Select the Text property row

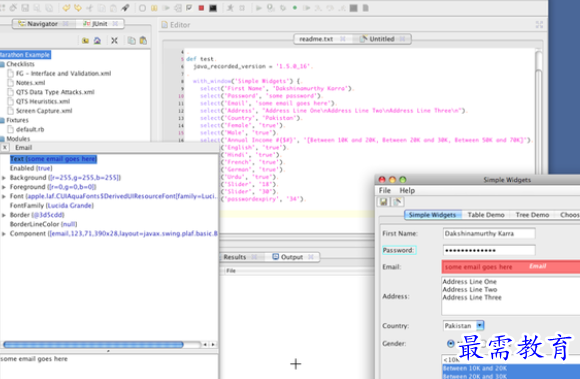53,159
